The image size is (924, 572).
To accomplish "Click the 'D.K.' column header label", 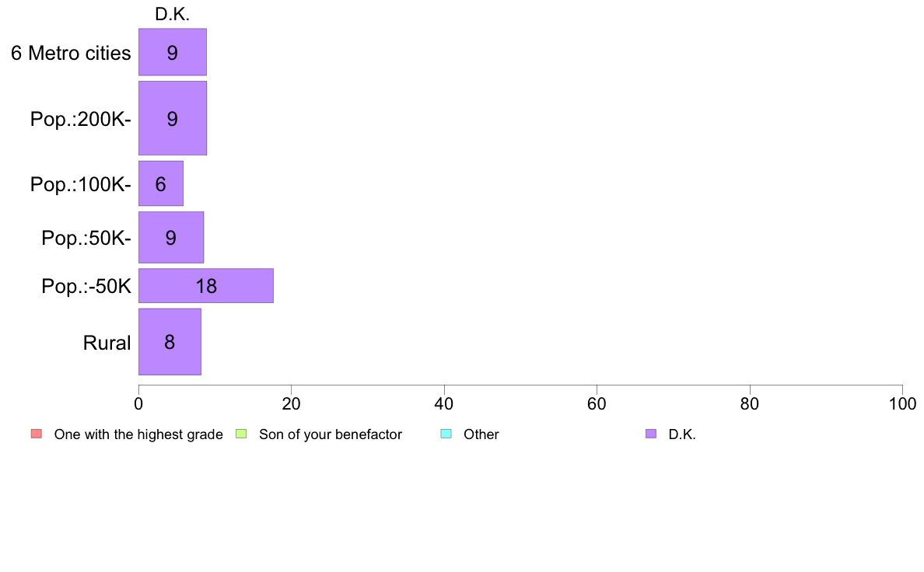I will (172, 14).
